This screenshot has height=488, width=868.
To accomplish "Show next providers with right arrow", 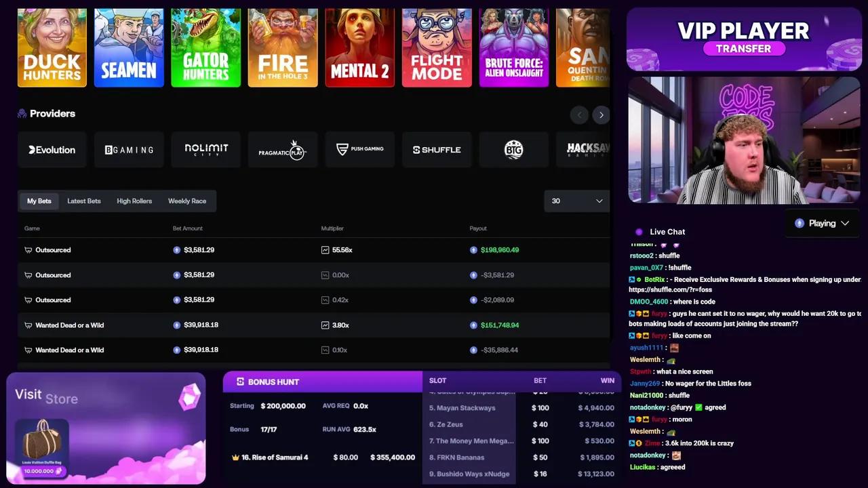I will point(601,115).
